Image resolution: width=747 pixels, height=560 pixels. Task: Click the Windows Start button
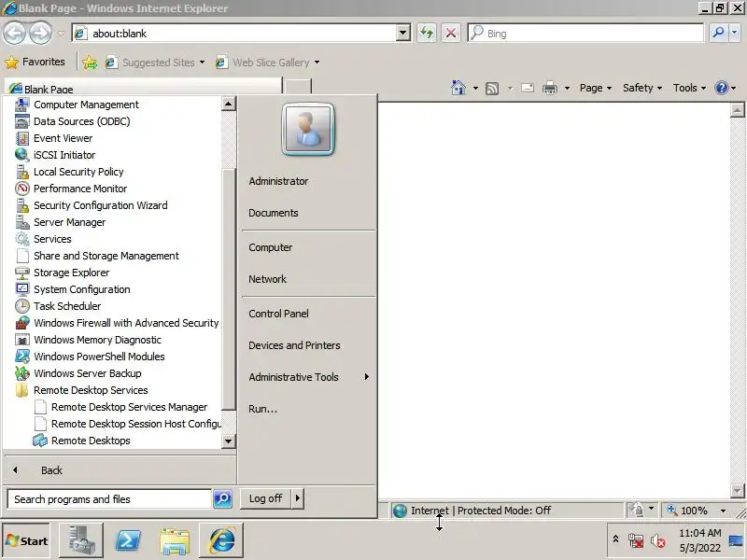click(26, 541)
